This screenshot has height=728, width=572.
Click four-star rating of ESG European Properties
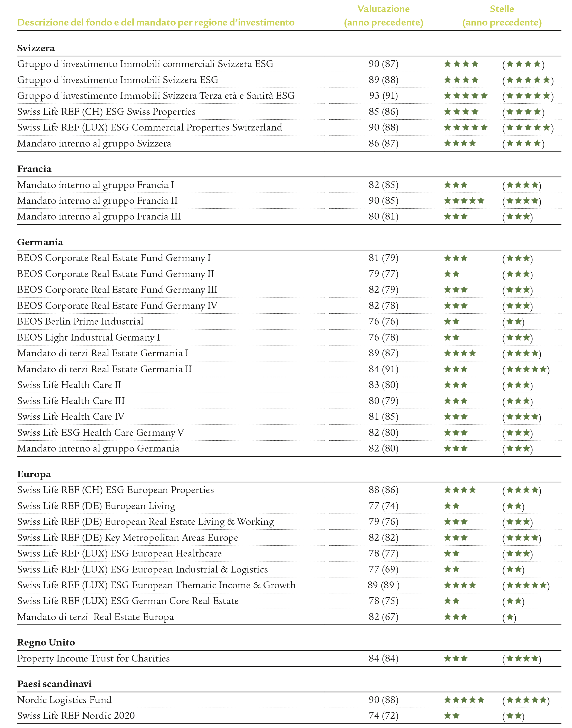coord(460,490)
